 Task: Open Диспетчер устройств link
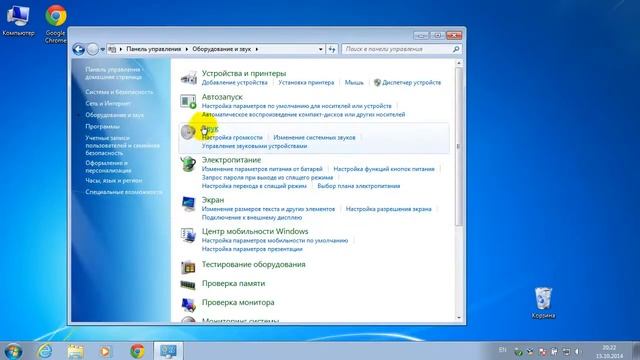click(411, 82)
